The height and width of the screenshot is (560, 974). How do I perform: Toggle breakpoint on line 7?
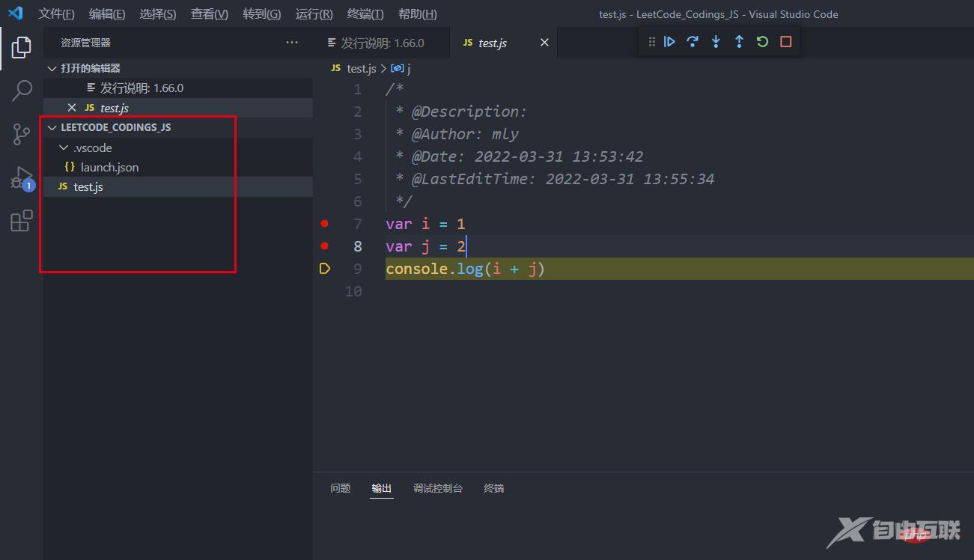pyautogui.click(x=324, y=223)
